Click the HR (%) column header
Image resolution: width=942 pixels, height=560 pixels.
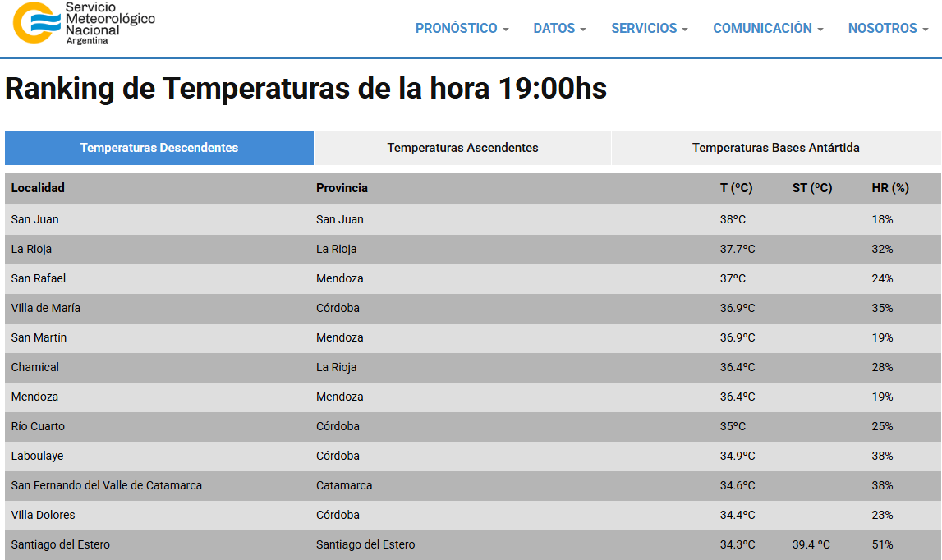tap(889, 188)
